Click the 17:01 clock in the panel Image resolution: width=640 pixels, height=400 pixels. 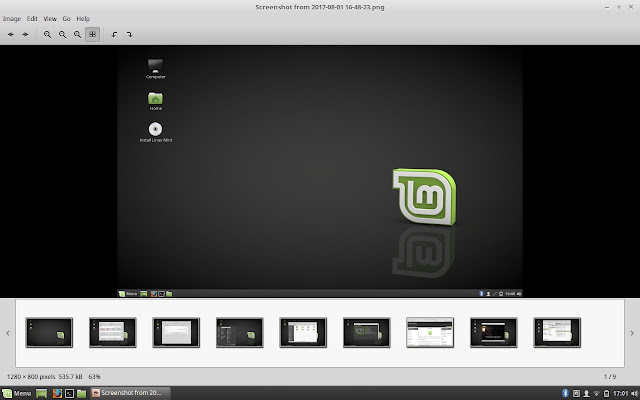(620, 393)
